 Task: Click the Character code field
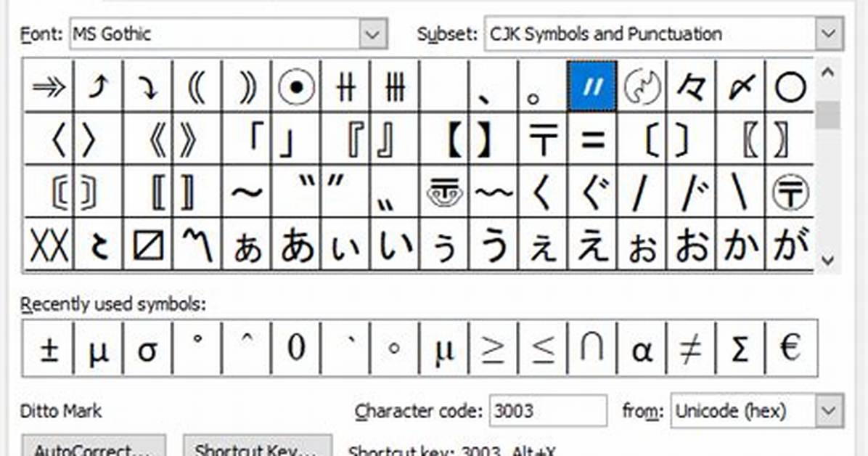point(548,411)
